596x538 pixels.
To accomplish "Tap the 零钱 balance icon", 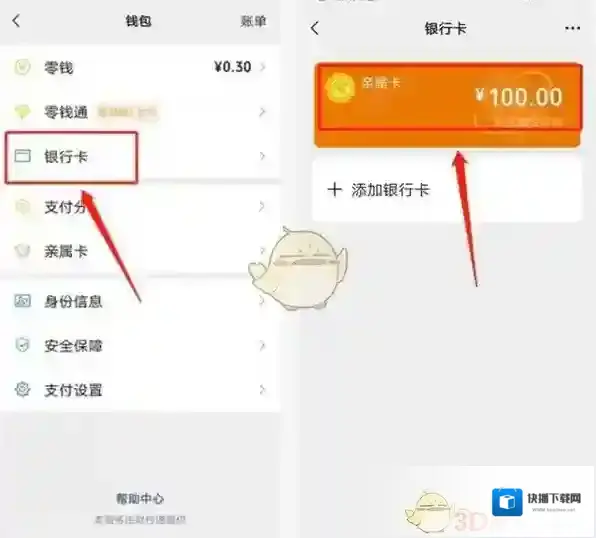I will click(22, 67).
